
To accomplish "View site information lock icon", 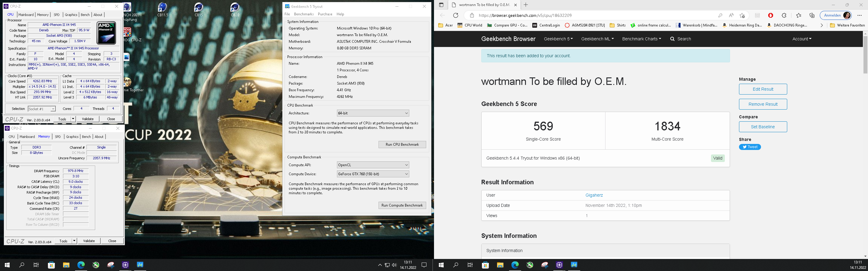I will coord(472,15).
